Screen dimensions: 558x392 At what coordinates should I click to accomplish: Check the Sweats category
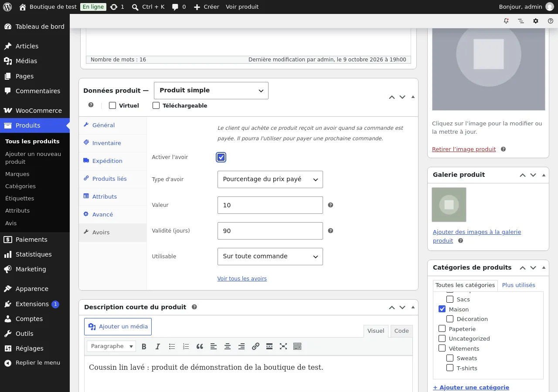pyautogui.click(x=450, y=358)
